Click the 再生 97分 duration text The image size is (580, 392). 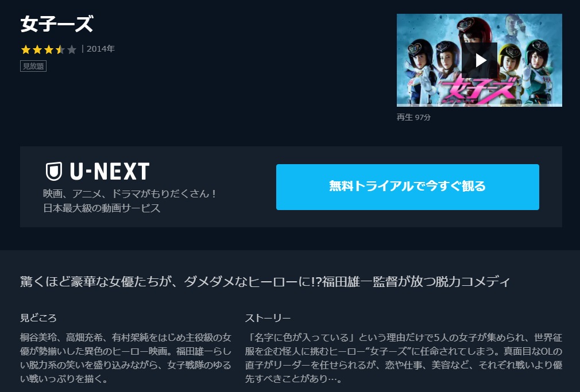(x=413, y=117)
